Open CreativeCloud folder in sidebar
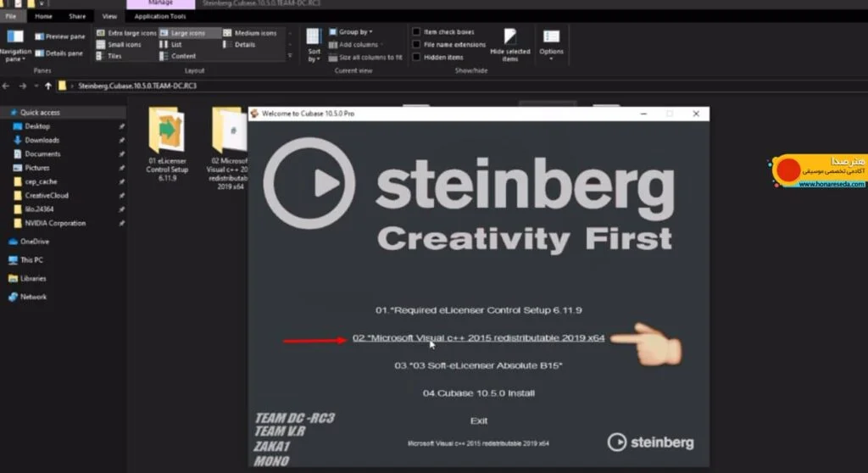 [x=46, y=196]
